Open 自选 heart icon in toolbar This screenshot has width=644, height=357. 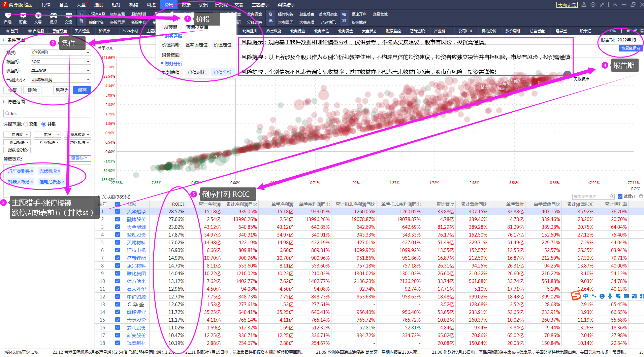(x=8, y=15)
